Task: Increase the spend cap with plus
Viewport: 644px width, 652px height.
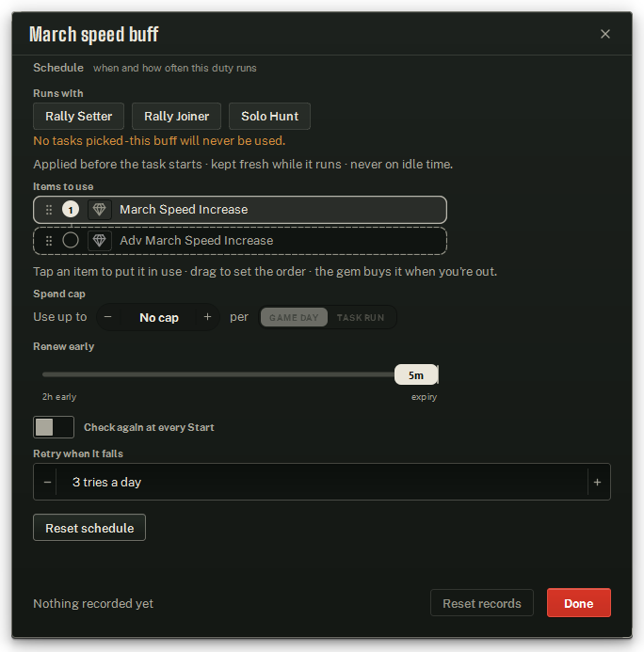Action: click(x=207, y=317)
